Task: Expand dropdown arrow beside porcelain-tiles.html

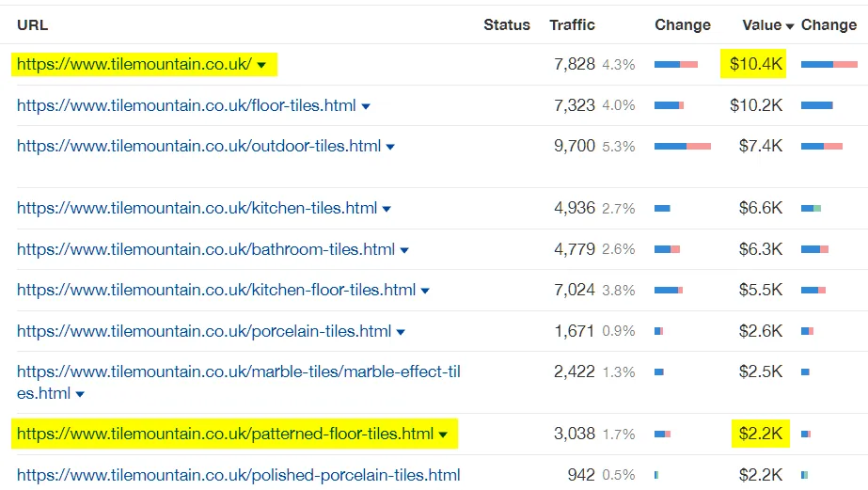Action: point(401,332)
